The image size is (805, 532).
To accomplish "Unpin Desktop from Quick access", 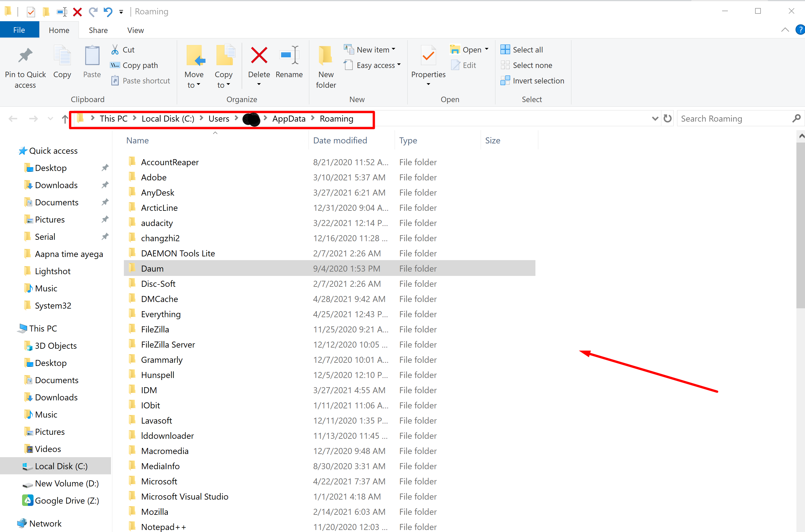I will tap(105, 167).
